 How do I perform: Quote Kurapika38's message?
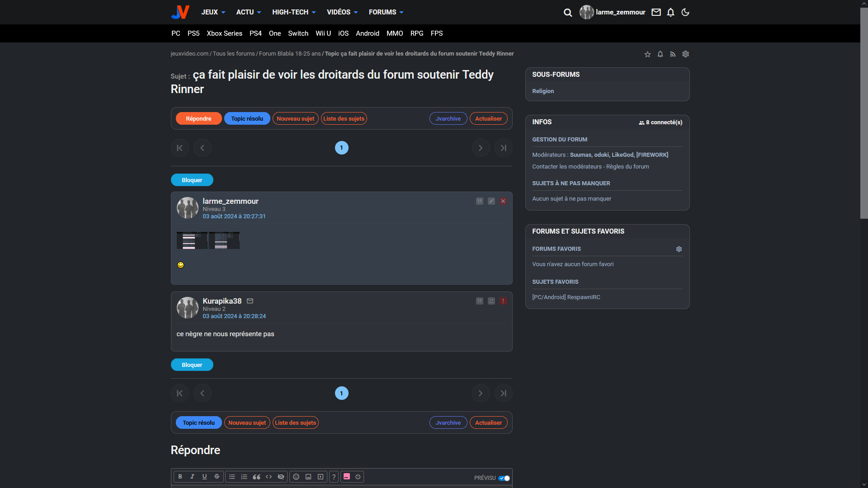pyautogui.click(x=480, y=301)
